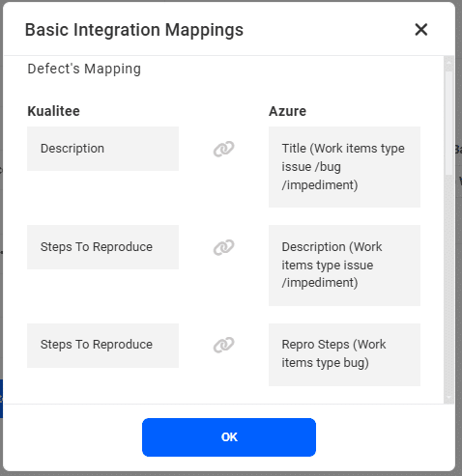Close the Basic Integration Mappings dialog
Screen dimensions: 462x476
tap(420, 30)
